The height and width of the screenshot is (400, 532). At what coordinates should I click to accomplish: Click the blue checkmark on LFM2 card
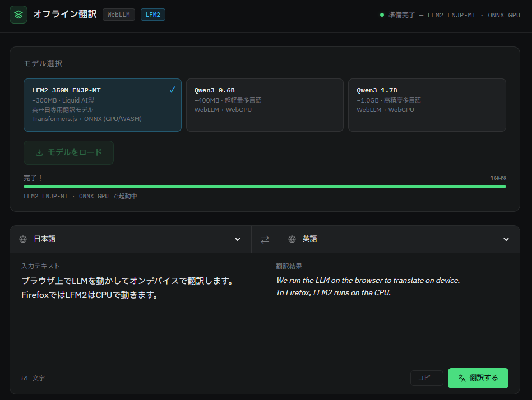pyautogui.click(x=172, y=90)
